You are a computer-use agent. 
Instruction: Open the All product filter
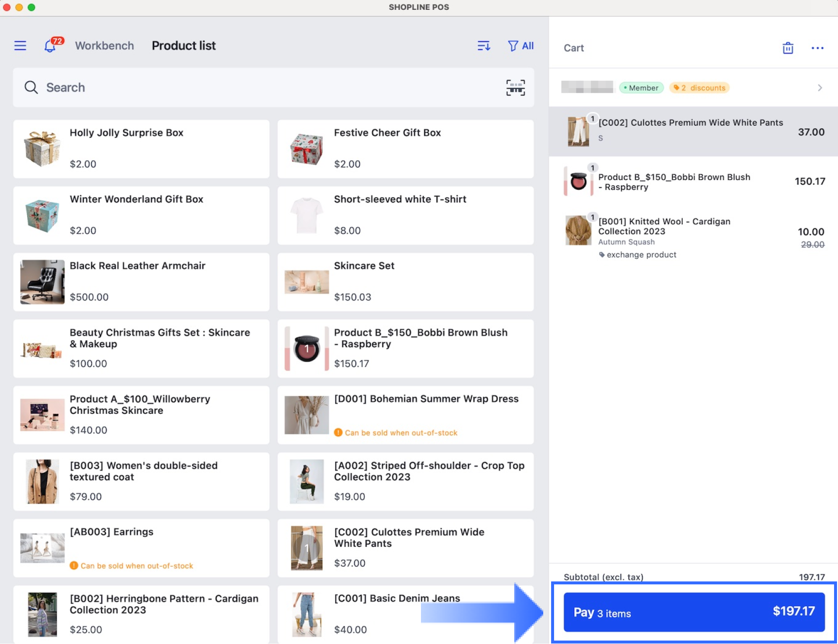(x=521, y=46)
